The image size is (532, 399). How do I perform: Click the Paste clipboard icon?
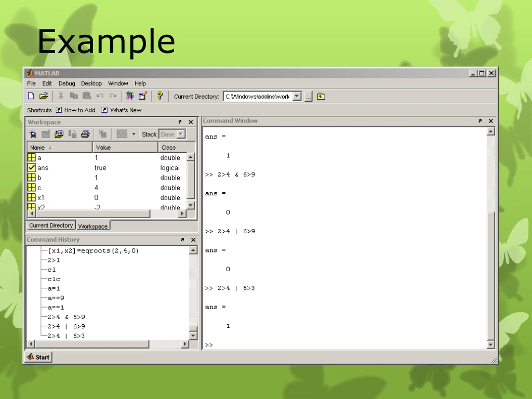(x=87, y=96)
